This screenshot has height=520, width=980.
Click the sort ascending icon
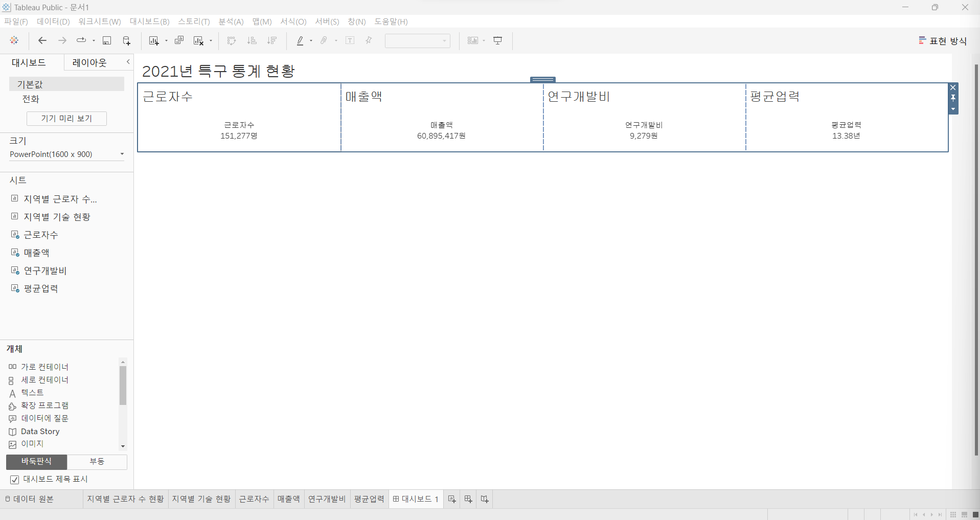point(252,40)
